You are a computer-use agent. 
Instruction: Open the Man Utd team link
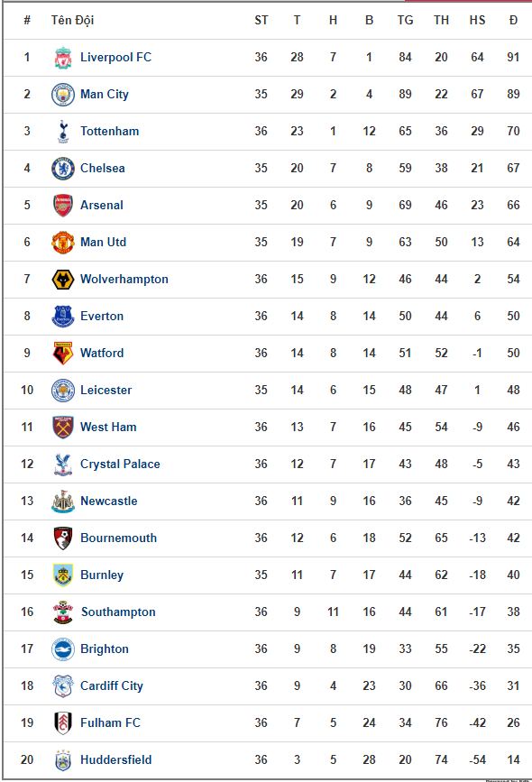coord(103,243)
